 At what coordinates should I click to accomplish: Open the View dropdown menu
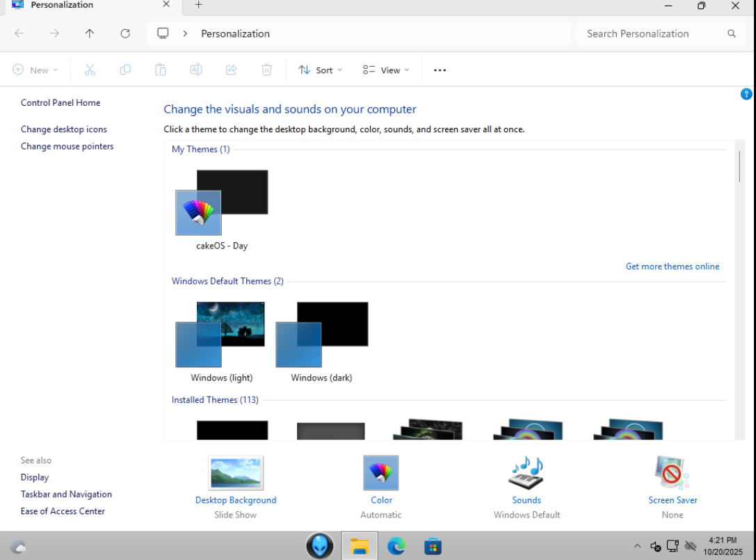[x=386, y=70]
